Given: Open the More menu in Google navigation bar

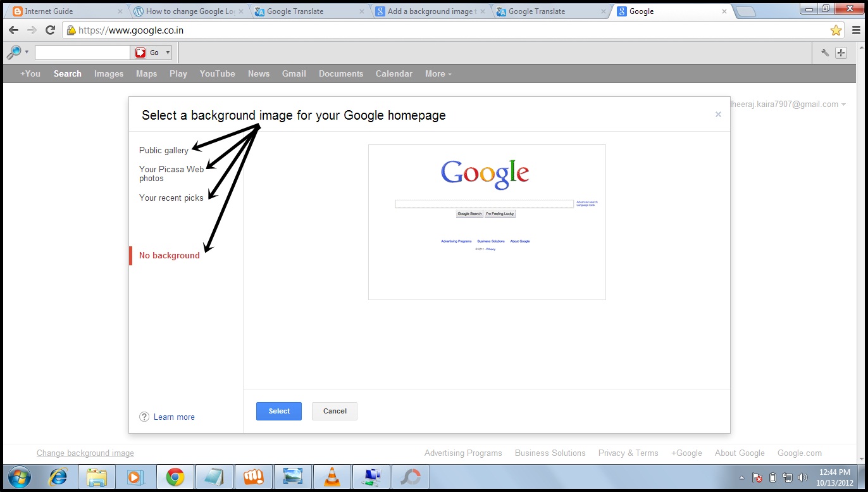Looking at the screenshot, I should 438,73.
